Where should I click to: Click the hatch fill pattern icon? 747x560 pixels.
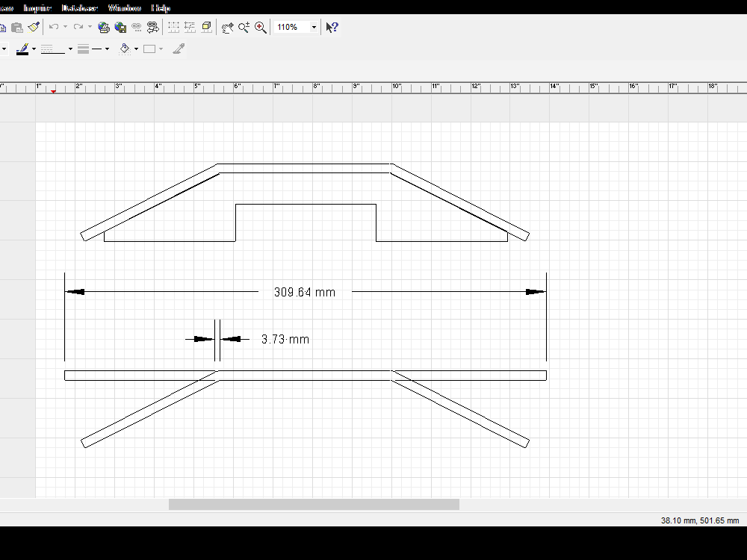coord(124,49)
